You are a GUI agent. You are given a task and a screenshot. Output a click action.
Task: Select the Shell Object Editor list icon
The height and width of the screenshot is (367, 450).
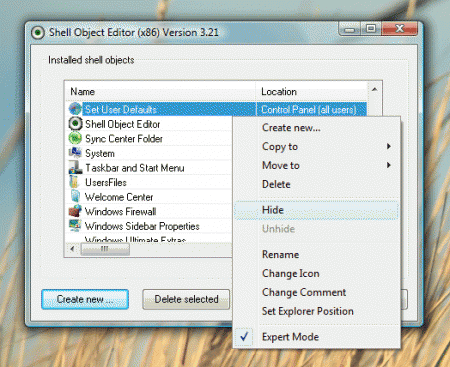coord(75,124)
